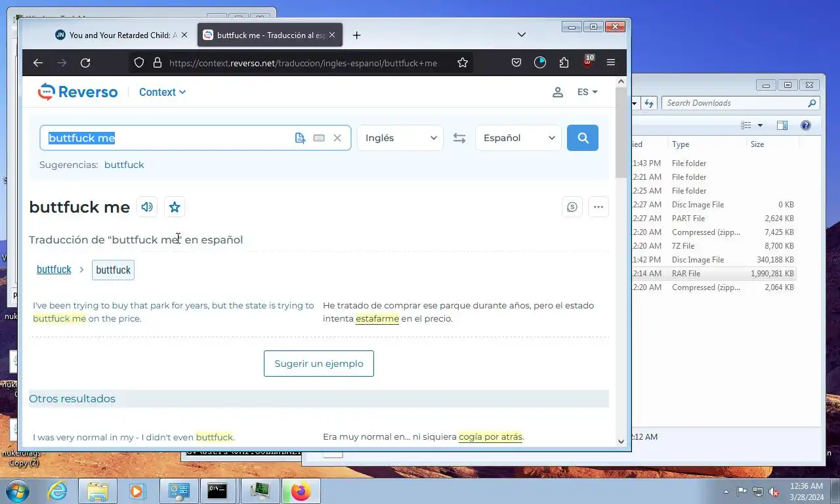The width and height of the screenshot is (840, 504).
Task: Open the tracking protection shield icon
Action: (x=139, y=63)
